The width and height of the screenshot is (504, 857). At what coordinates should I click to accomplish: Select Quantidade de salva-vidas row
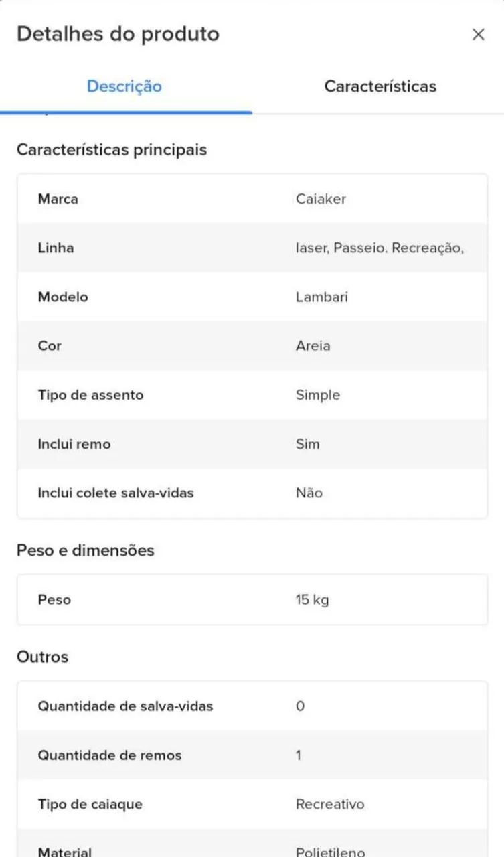click(252, 706)
